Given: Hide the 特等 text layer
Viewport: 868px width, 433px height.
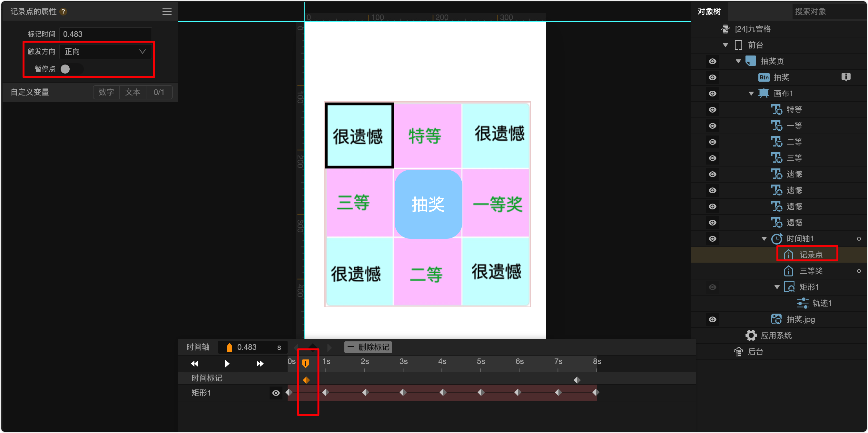Looking at the screenshot, I should point(712,110).
